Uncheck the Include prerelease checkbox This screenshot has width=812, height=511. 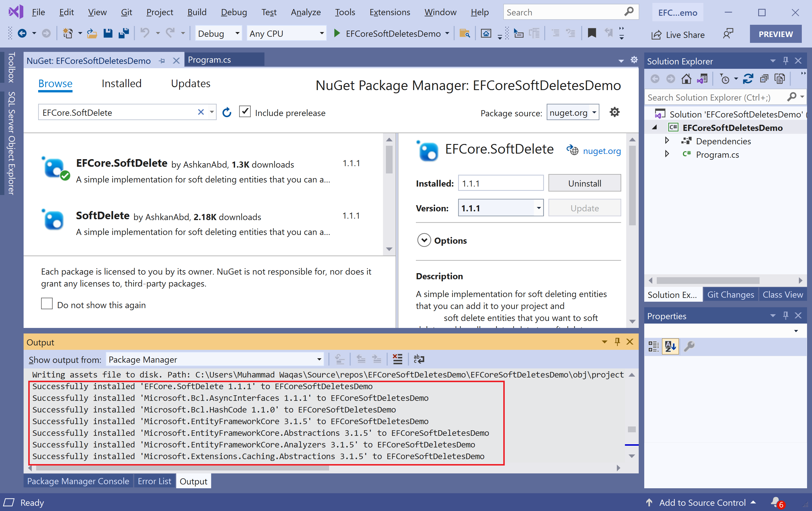click(245, 112)
